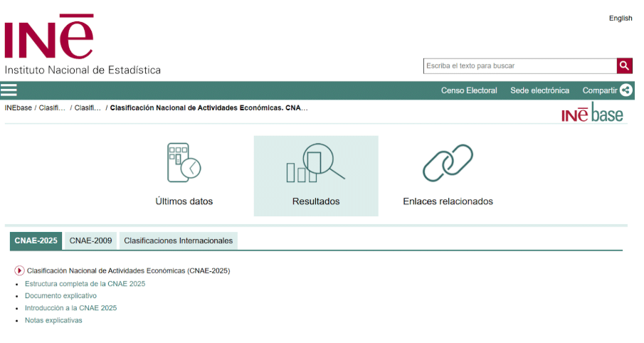The width and height of the screenshot is (644, 343).
Task: Open second truncated Clasifi breadcrumb
Action: pos(88,107)
